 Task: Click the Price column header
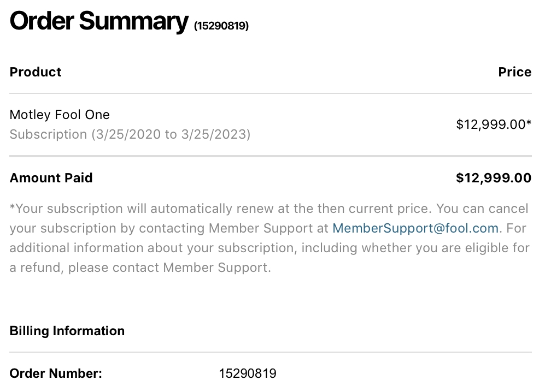515,72
